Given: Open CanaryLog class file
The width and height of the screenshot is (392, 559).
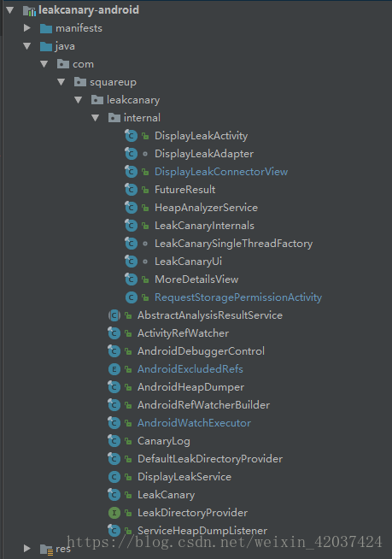Looking at the screenshot, I should tap(164, 441).
